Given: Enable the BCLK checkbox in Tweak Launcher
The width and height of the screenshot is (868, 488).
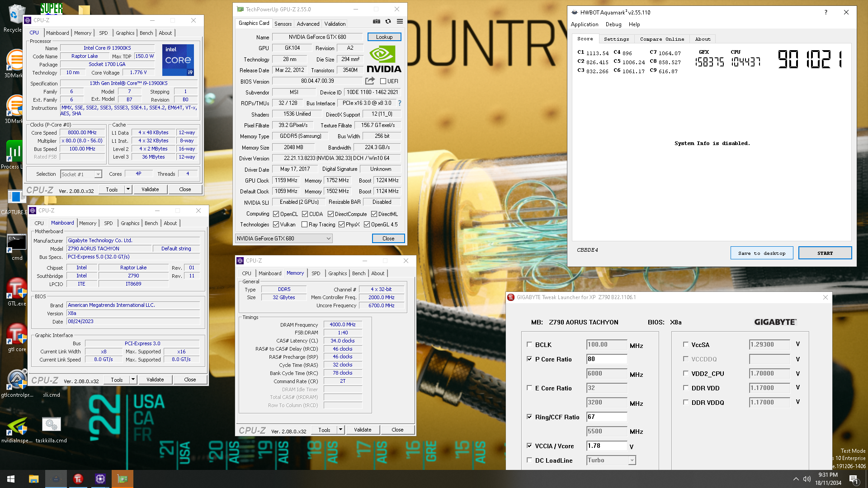Looking at the screenshot, I should pos(529,344).
